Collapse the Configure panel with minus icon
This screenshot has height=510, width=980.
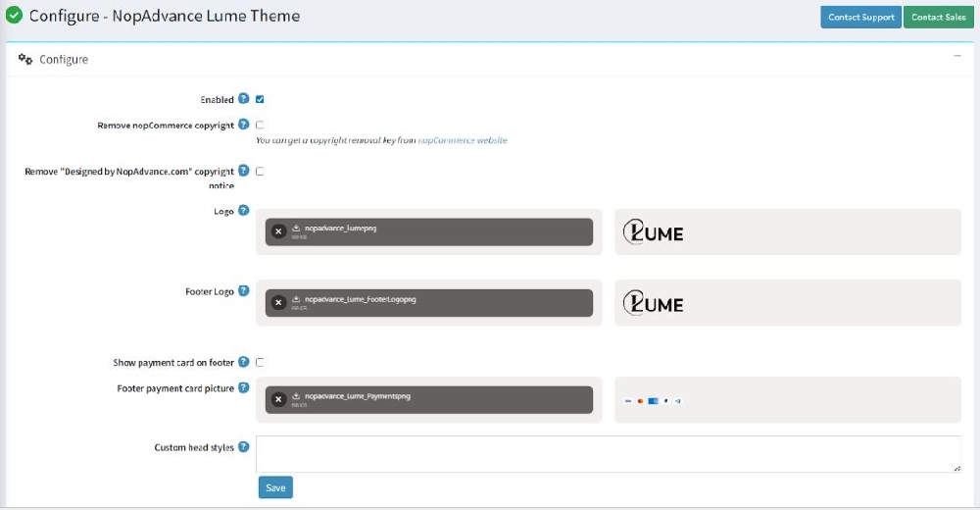coord(956,56)
